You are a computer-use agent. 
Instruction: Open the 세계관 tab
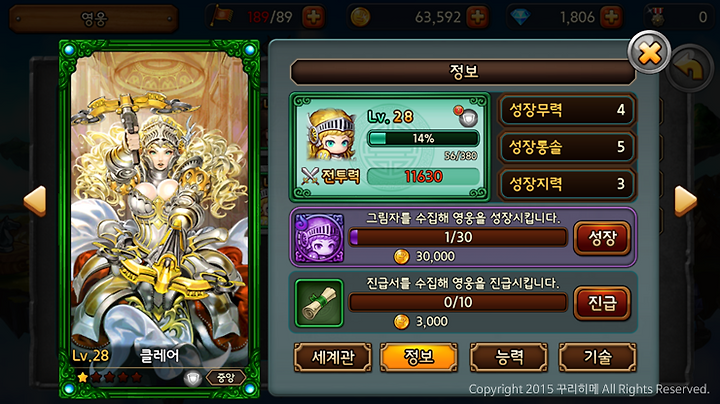click(x=333, y=357)
